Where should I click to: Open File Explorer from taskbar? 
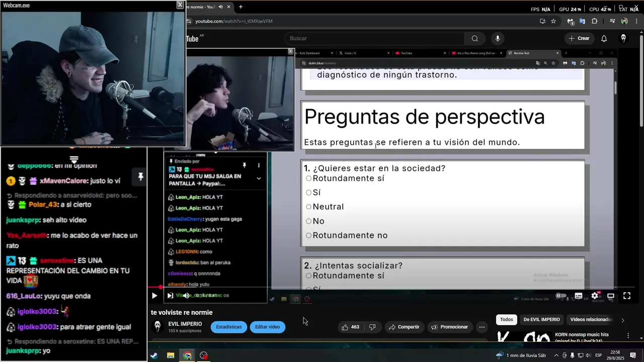coord(171,355)
